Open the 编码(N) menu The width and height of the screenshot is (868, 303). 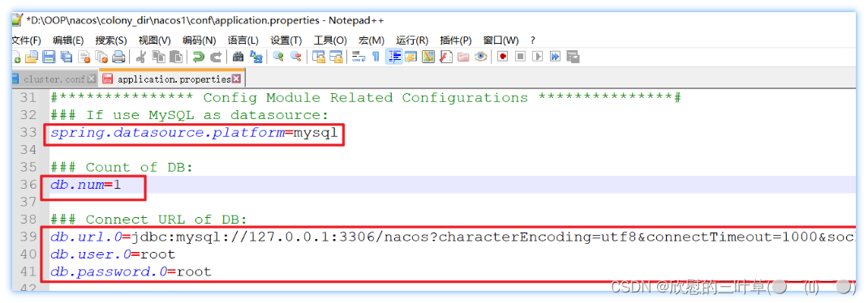click(x=200, y=41)
